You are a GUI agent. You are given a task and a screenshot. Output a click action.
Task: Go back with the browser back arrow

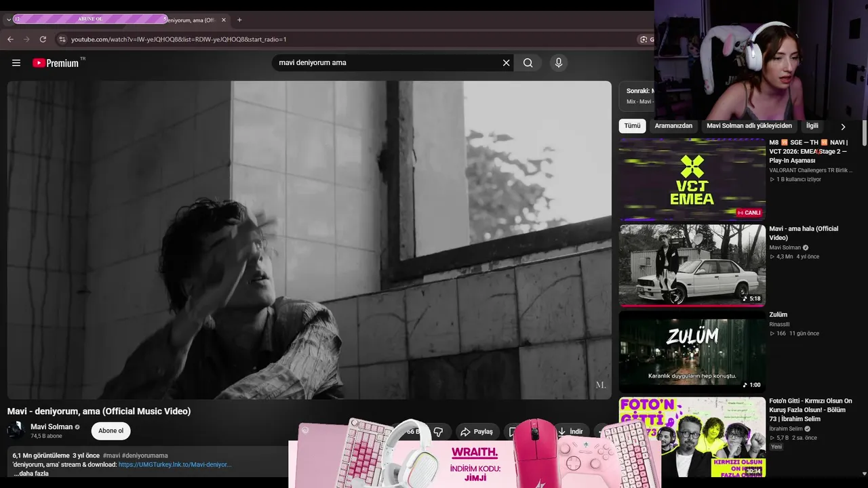point(10,39)
